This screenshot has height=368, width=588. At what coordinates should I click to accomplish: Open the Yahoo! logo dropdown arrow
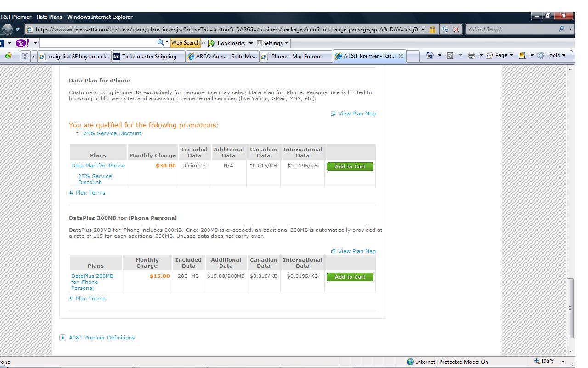click(x=35, y=43)
